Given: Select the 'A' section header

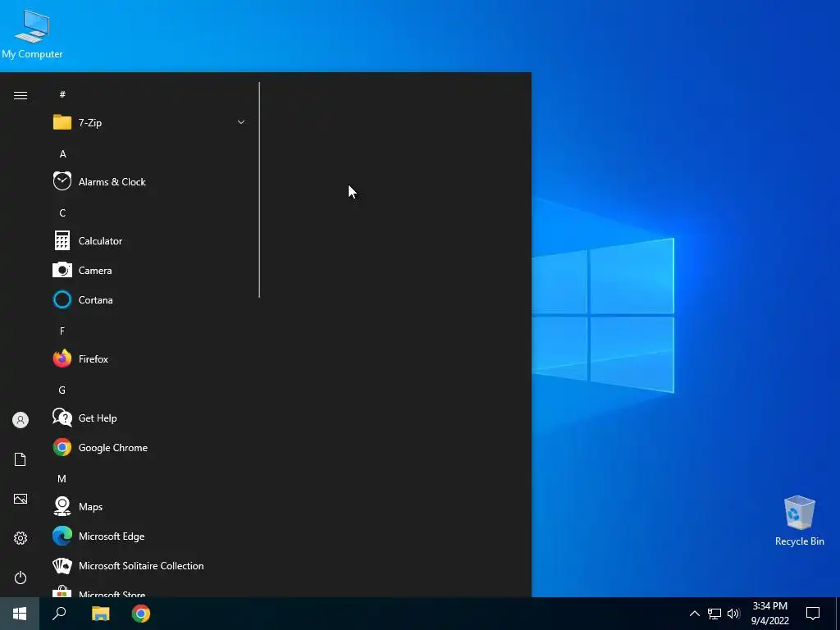Looking at the screenshot, I should (62, 153).
